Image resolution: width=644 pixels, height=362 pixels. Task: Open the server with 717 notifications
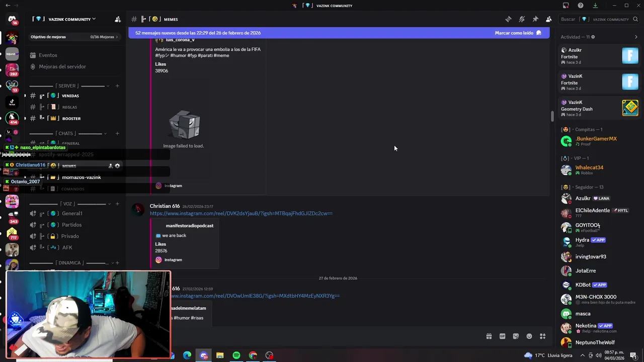[x=12, y=233]
